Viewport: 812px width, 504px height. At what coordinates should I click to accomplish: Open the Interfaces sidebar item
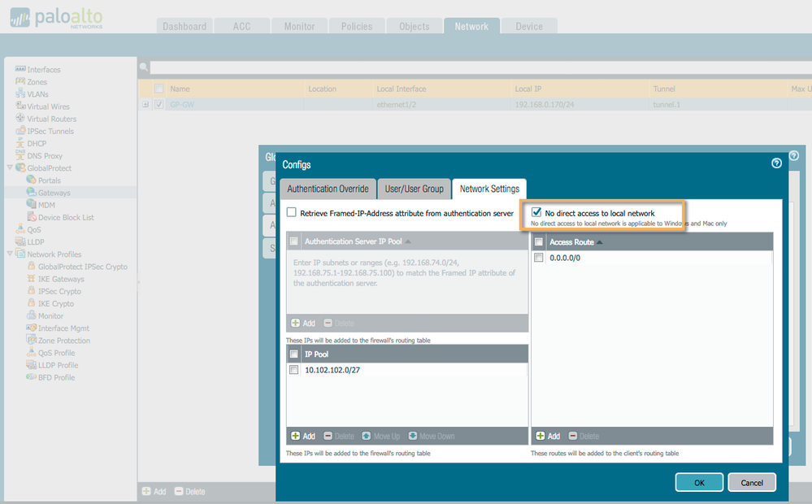44,69
